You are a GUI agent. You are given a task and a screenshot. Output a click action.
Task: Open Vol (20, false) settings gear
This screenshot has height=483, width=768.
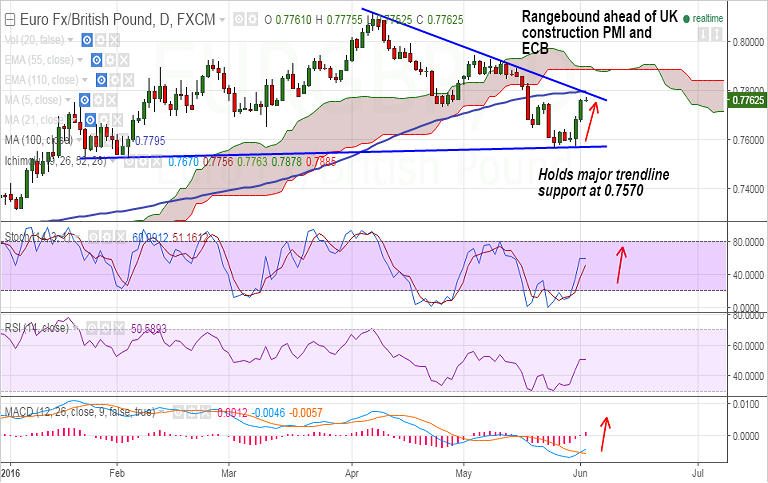click(x=100, y=40)
